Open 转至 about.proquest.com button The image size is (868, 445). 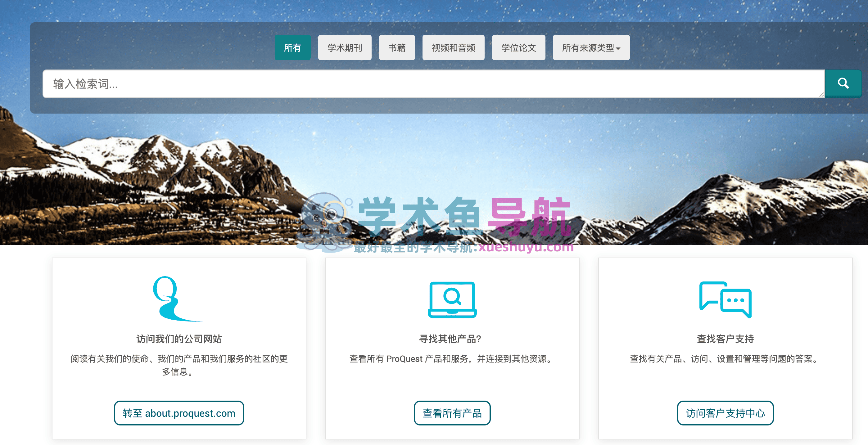pyautogui.click(x=179, y=413)
